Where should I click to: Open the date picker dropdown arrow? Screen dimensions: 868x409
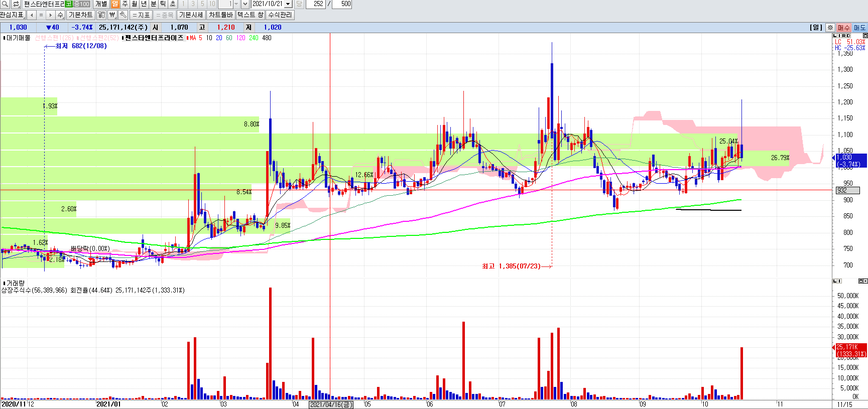tap(288, 4)
